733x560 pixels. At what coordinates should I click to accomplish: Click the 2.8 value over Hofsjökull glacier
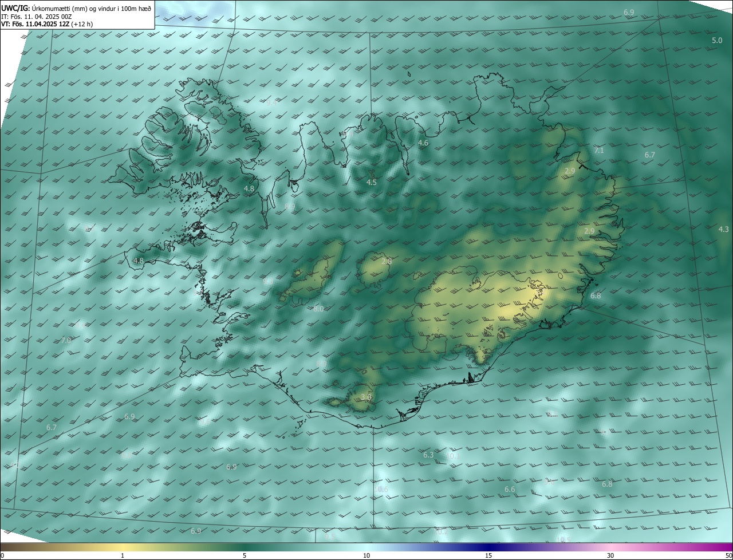click(387, 262)
